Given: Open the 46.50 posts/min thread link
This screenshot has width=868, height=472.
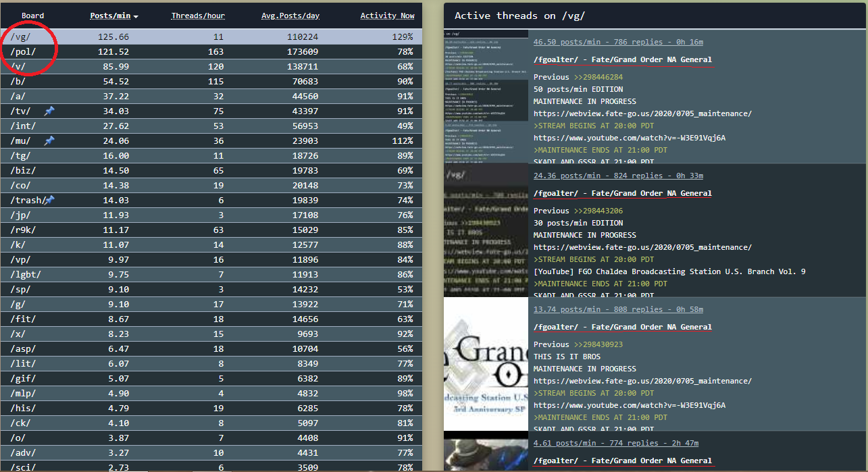Looking at the screenshot, I should (x=618, y=42).
